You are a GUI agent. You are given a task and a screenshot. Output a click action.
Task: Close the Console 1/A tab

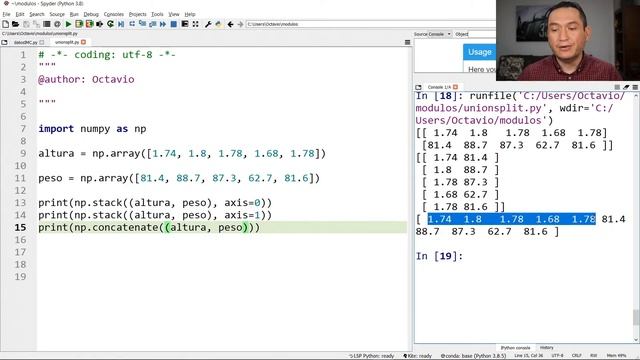456,87
